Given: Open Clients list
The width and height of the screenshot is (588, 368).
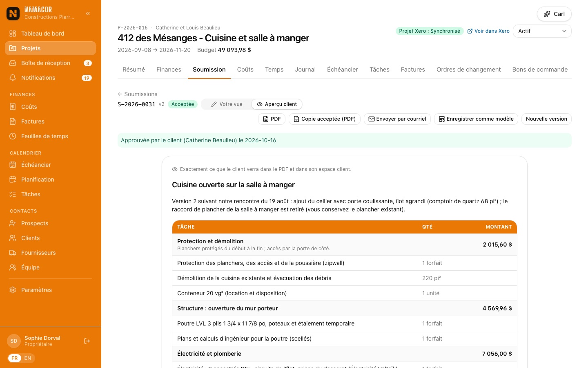Looking at the screenshot, I should pyautogui.click(x=50, y=238).
